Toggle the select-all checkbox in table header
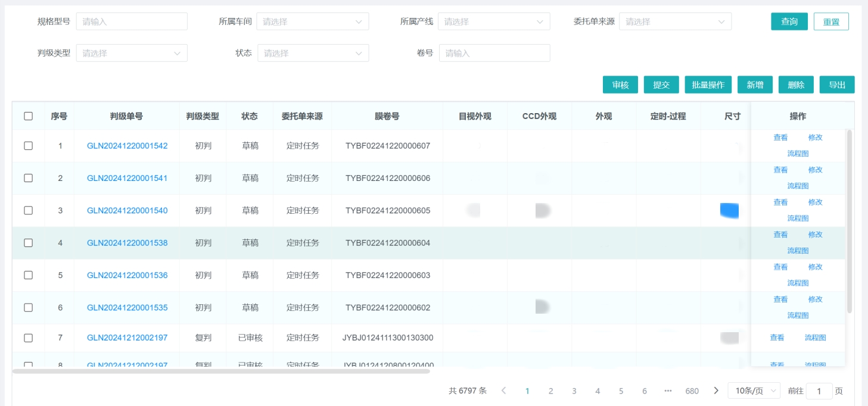The width and height of the screenshot is (868, 406). [x=28, y=116]
